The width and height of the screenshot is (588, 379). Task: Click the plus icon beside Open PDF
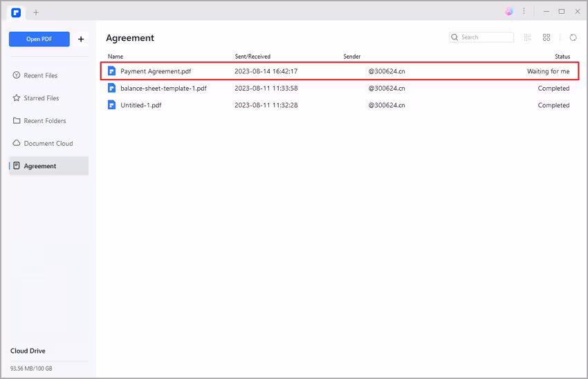(81, 39)
